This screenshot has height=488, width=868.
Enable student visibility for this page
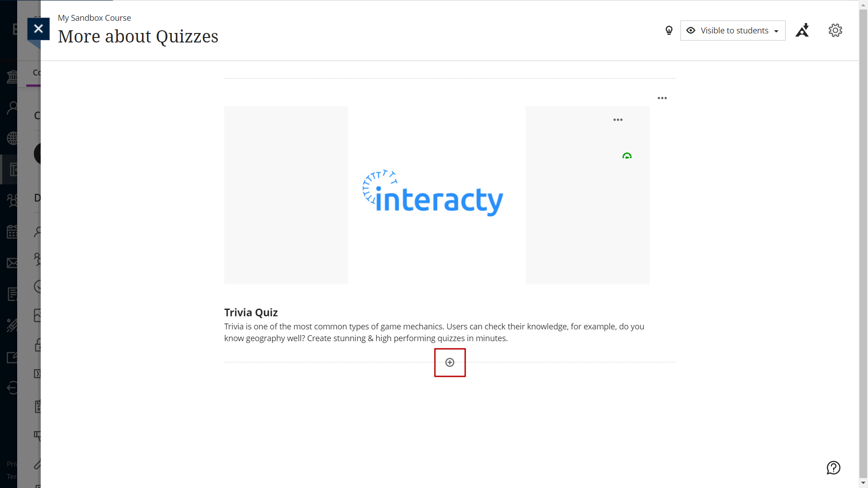(733, 30)
